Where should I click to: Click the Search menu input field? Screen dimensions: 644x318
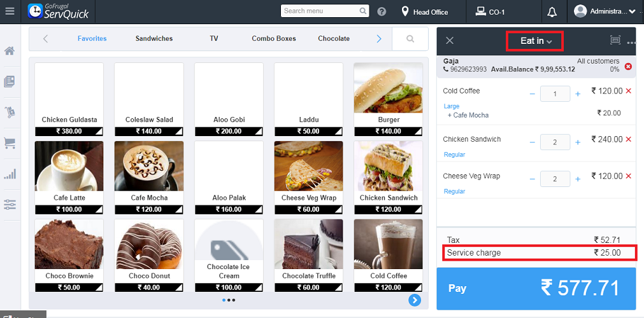pyautogui.click(x=324, y=11)
